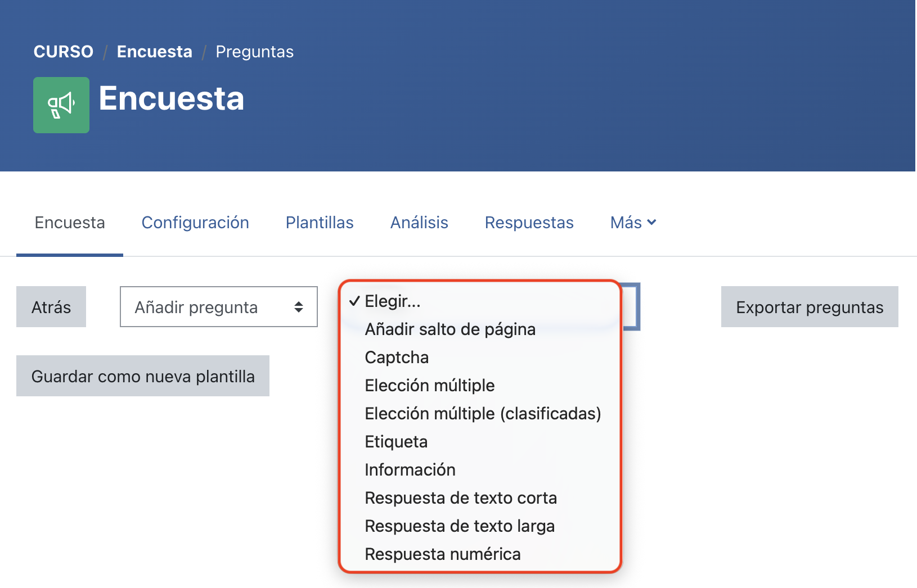Image resolution: width=917 pixels, height=588 pixels.
Task: Open the Plantillas tab
Action: (x=320, y=223)
